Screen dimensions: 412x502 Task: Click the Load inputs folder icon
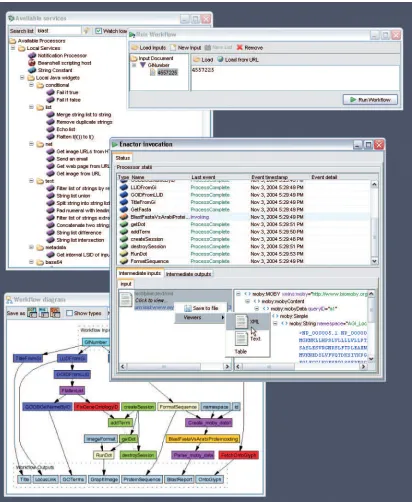pyautogui.click(x=135, y=48)
